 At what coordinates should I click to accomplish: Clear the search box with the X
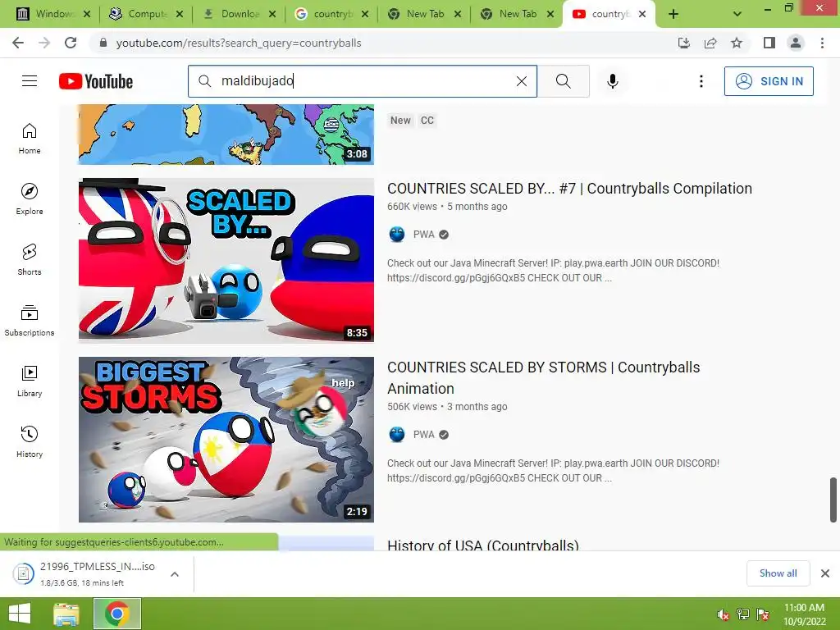tap(521, 81)
